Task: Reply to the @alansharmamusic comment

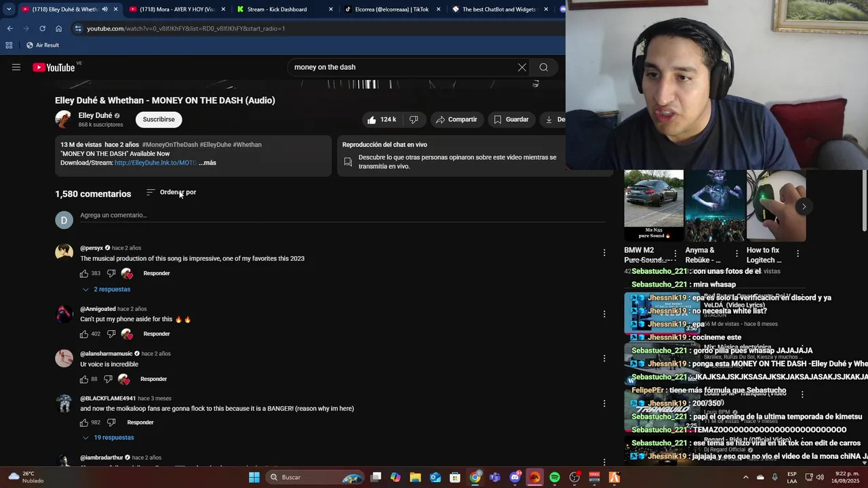Action: pyautogui.click(x=153, y=379)
